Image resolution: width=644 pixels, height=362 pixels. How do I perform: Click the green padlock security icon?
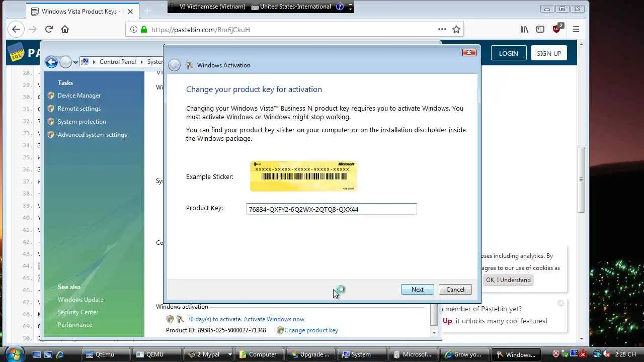point(144,29)
